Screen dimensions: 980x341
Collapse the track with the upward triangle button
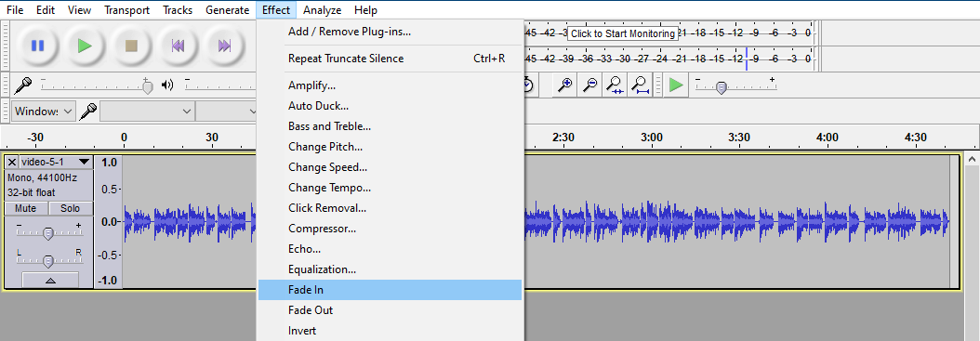50,281
